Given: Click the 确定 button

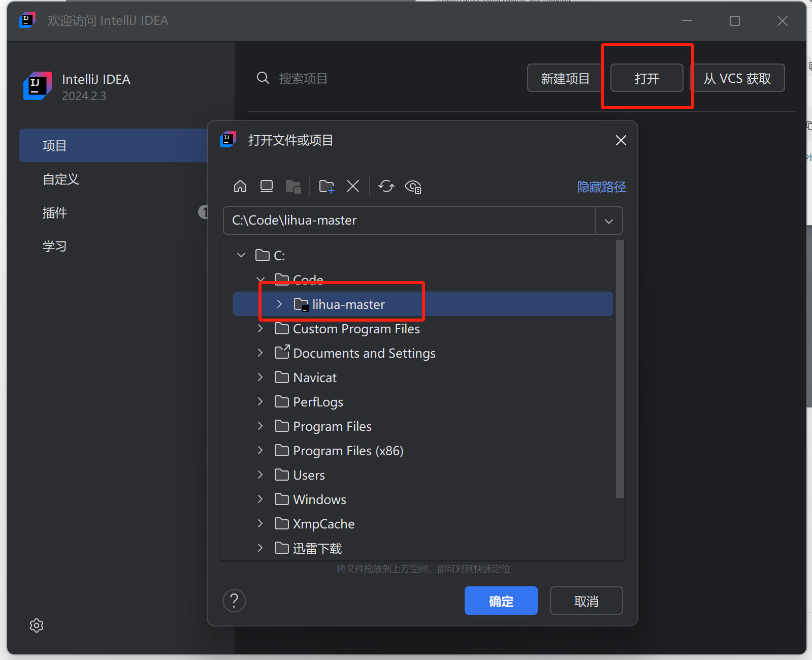Looking at the screenshot, I should [x=501, y=601].
